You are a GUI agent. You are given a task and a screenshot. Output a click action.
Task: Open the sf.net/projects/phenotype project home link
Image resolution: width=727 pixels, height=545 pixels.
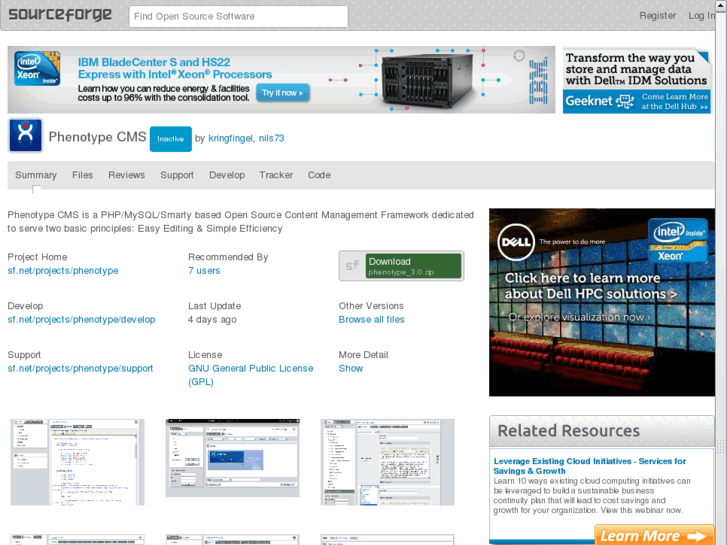[x=63, y=270]
